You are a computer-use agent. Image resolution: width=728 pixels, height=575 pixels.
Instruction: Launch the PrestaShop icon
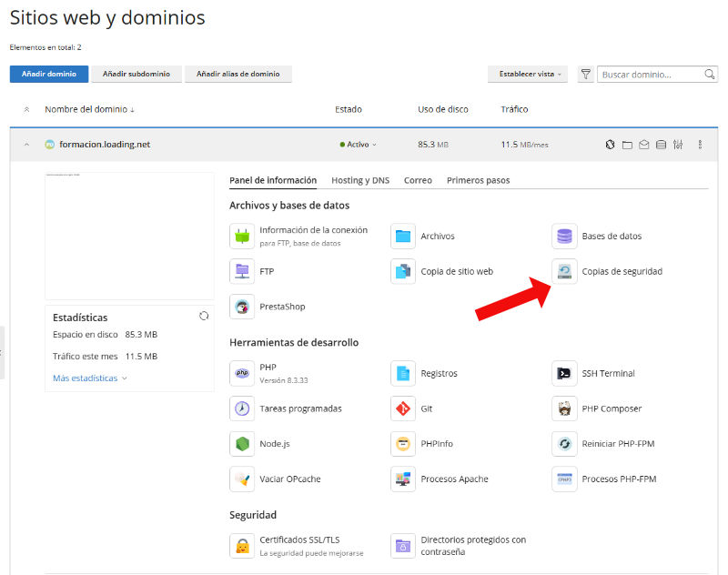pos(242,307)
